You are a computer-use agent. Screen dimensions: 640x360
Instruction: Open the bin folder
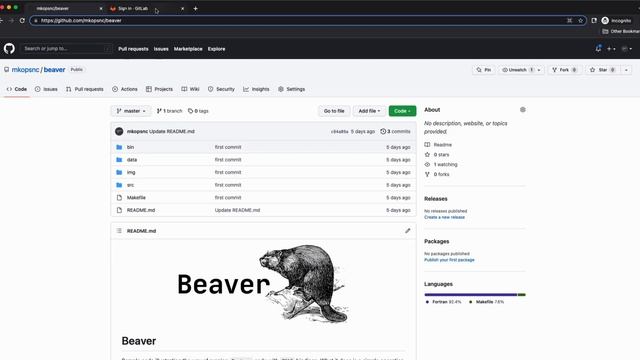click(130, 147)
